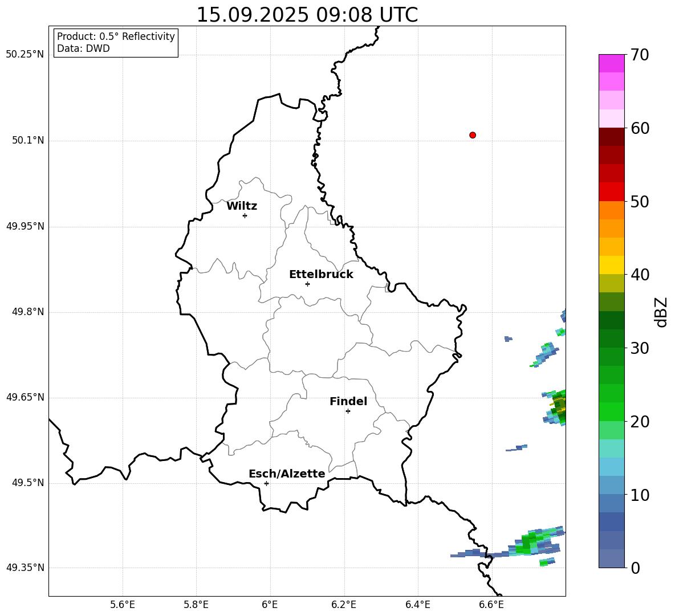Click the 49.35°N latitude label
This screenshot has height=616, width=675.
click(25, 568)
